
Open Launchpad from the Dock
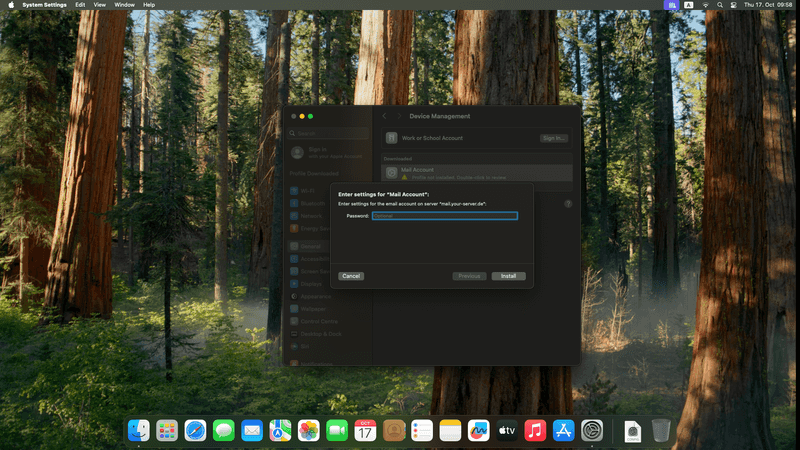(x=167, y=430)
